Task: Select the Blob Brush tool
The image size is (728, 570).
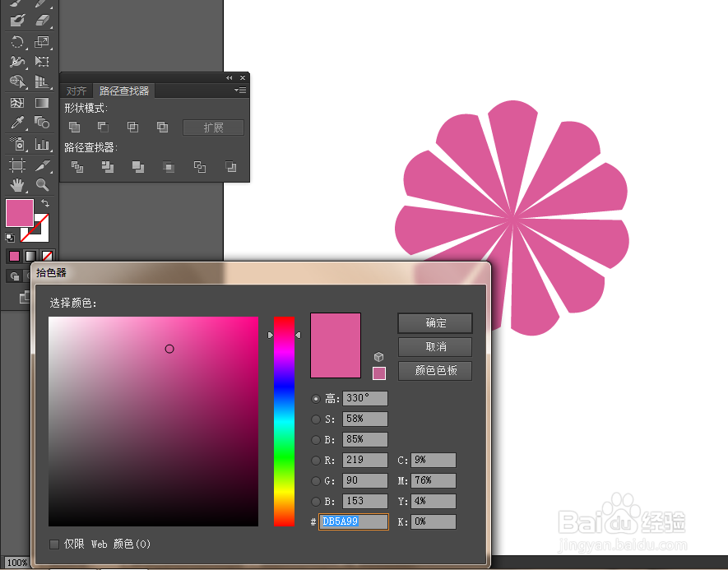Action: (17, 21)
